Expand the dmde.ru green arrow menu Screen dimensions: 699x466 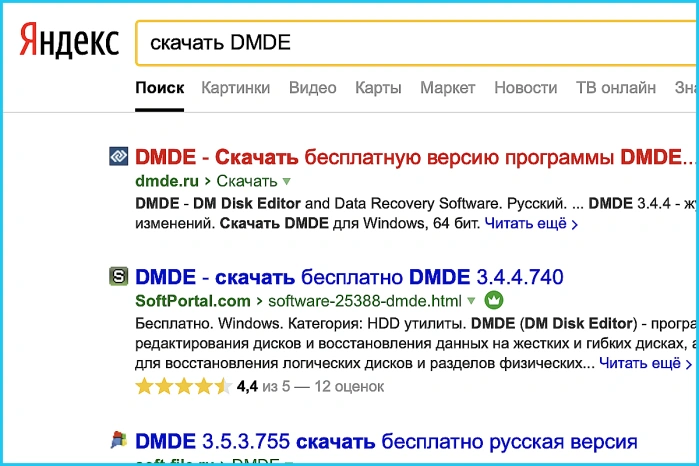point(287,181)
